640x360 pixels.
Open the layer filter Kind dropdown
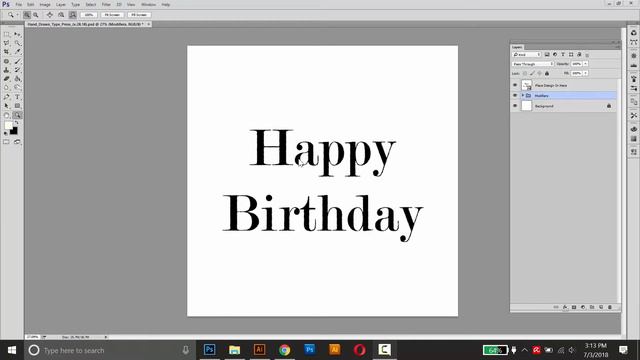(x=527, y=55)
